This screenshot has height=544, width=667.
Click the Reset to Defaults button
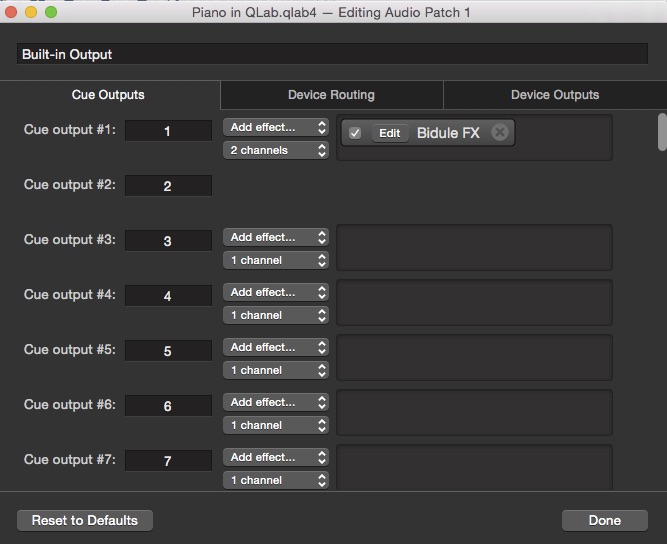[85, 520]
